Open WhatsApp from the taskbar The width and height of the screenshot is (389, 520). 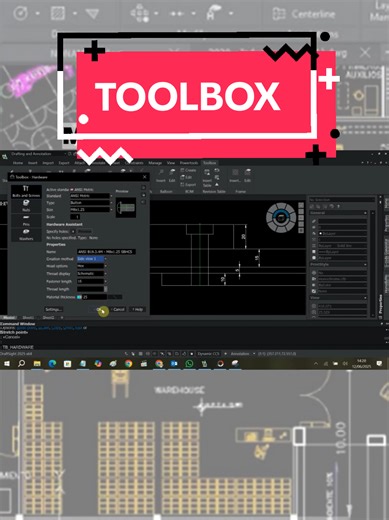[189, 364]
